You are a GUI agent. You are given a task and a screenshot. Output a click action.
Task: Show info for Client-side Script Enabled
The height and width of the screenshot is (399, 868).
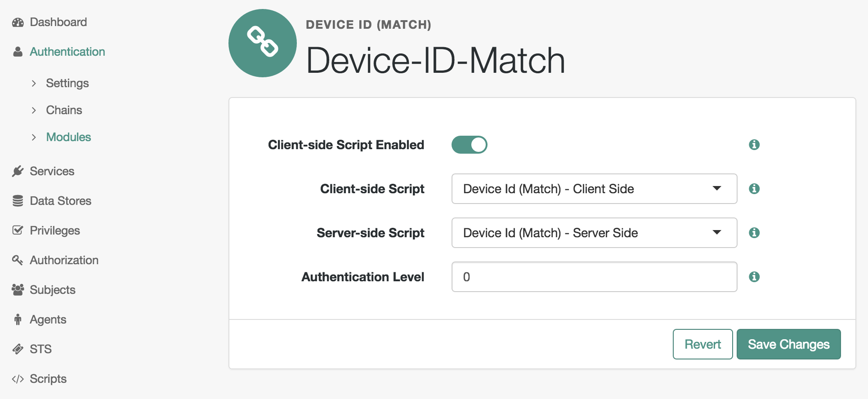click(754, 145)
